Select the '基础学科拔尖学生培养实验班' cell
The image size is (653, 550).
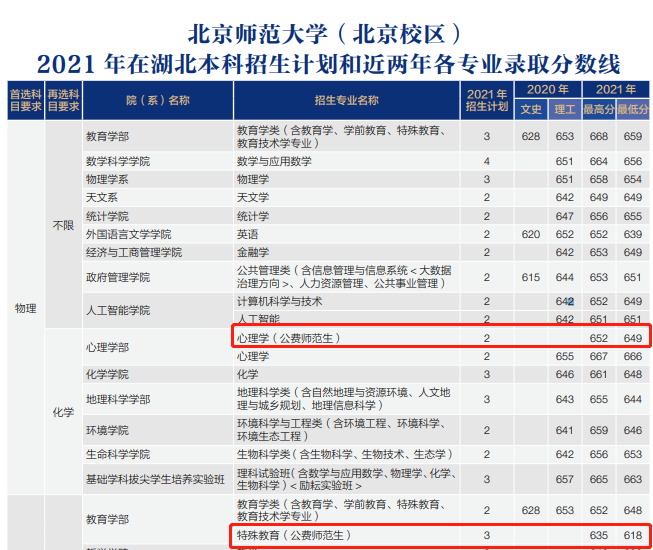[x=158, y=479]
